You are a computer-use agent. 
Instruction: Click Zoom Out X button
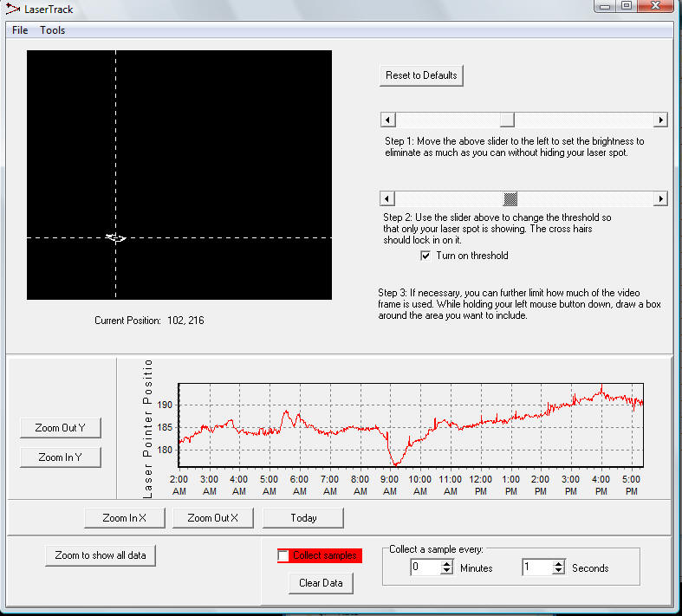coord(212,518)
